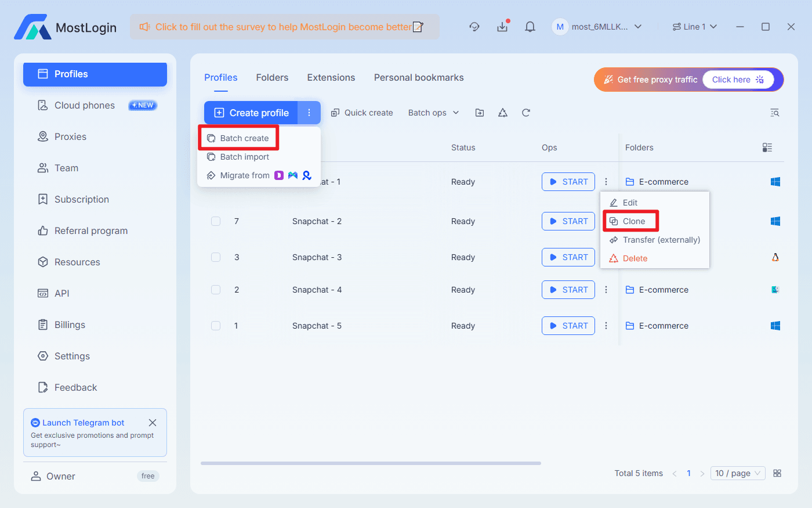This screenshot has height=508, width=812.
Task: Select Clone from the context menu
Action: tap(630, 221)
